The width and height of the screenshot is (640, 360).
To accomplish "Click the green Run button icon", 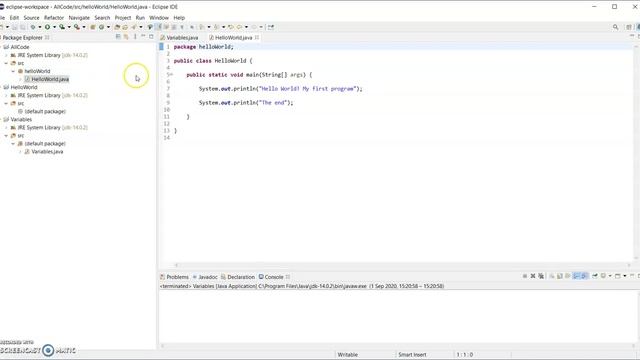I will click(x=47, y=27).
